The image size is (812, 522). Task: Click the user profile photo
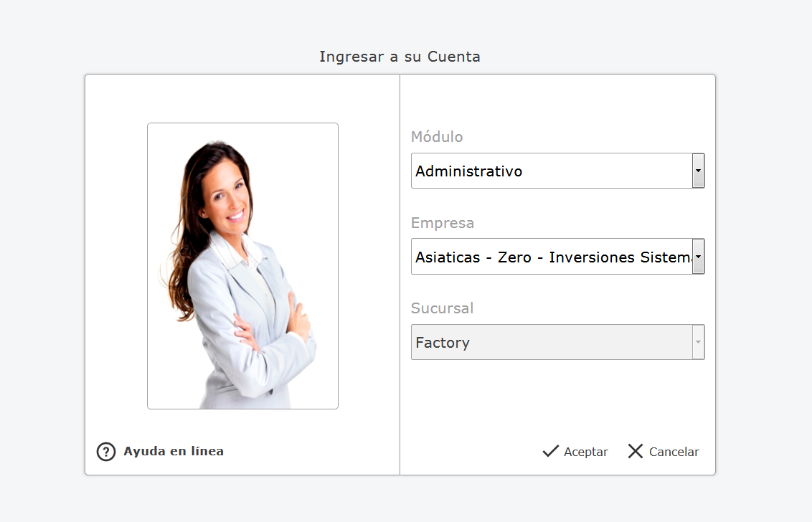click(242, 266)
